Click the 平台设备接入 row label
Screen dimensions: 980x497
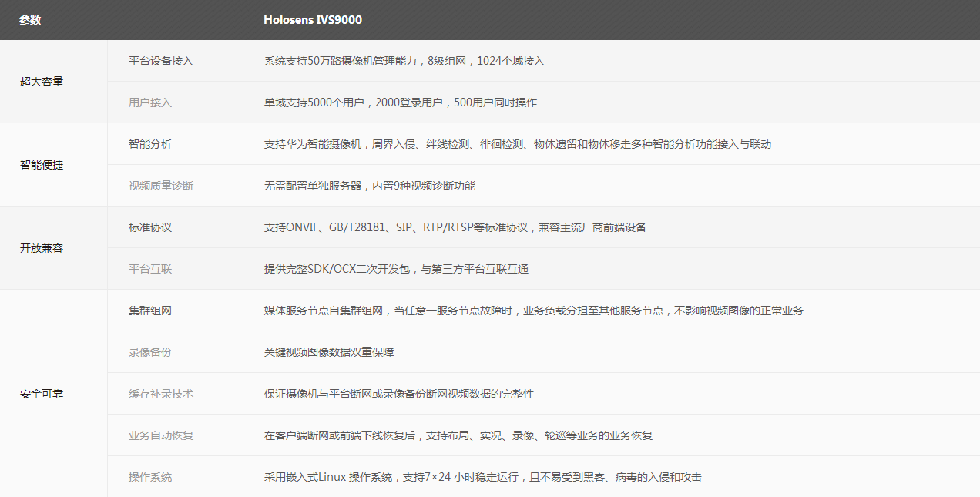tap(161, 61)
